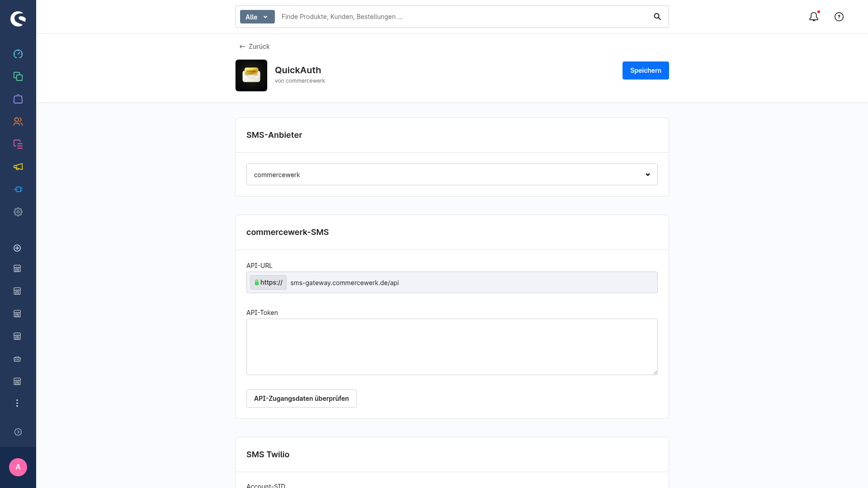The height and width of the screenshot is (488, 868).
Task: Click the API-Token field label
Action: (262, 313)
